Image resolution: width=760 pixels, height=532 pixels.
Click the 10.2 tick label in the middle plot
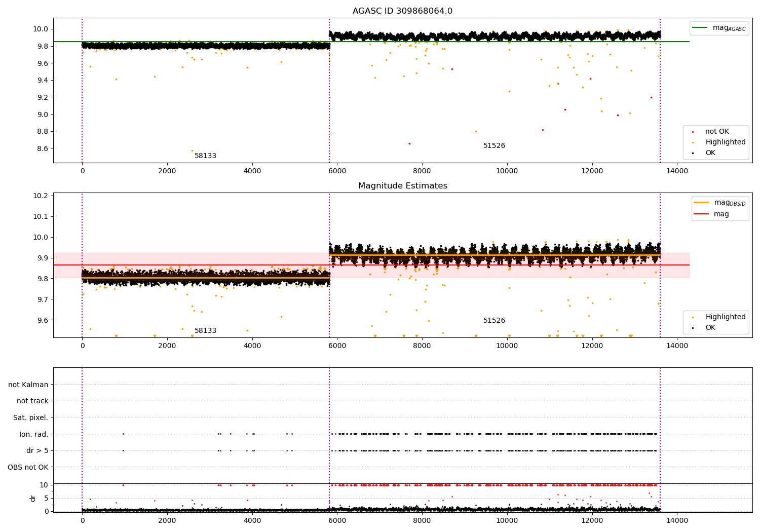[41, 196]
